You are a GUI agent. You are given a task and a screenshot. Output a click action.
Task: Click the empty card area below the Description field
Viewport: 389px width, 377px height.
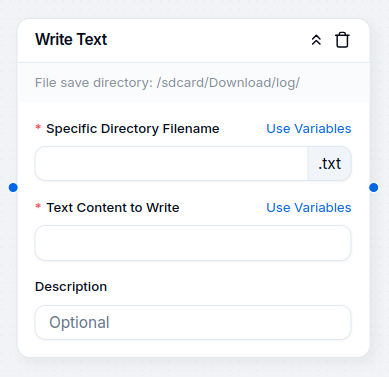click(x=193, y=348)
